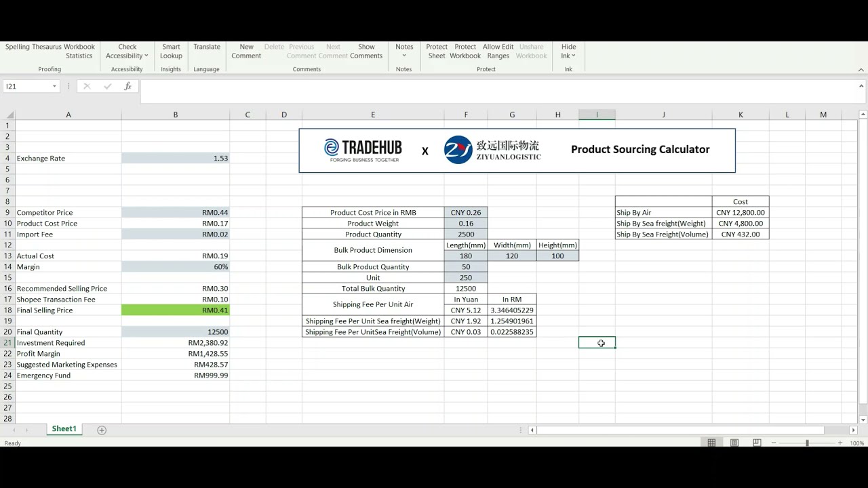Click Protect Workbook
Screen dimensions: 868x488
point(465,52)
